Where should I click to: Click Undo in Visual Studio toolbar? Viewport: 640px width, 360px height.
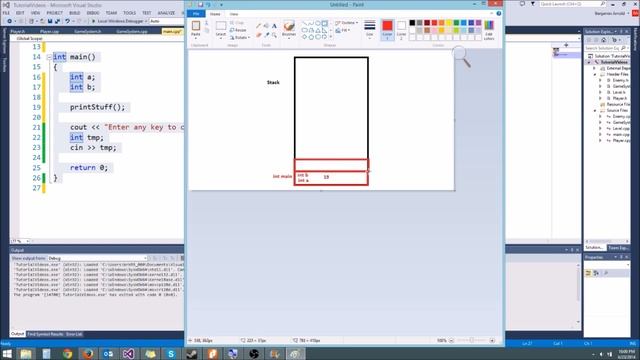pyautogui.click(x=67, y=21)
